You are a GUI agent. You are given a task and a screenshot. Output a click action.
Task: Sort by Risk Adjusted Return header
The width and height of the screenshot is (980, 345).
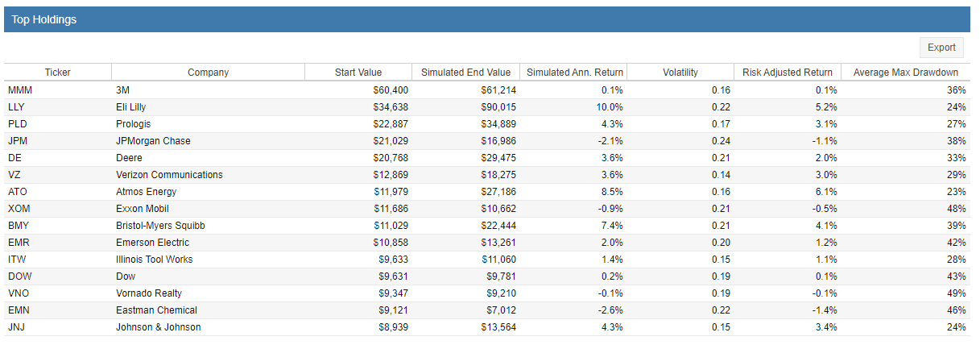(788, 73)
